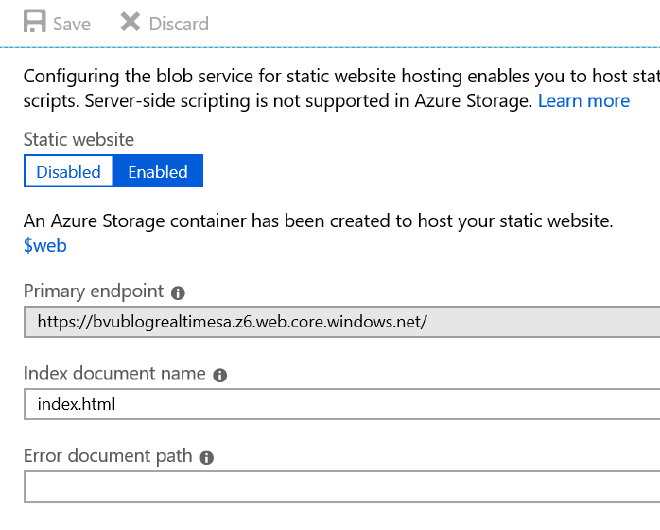Click the Discard X icon

pos(130,22)
